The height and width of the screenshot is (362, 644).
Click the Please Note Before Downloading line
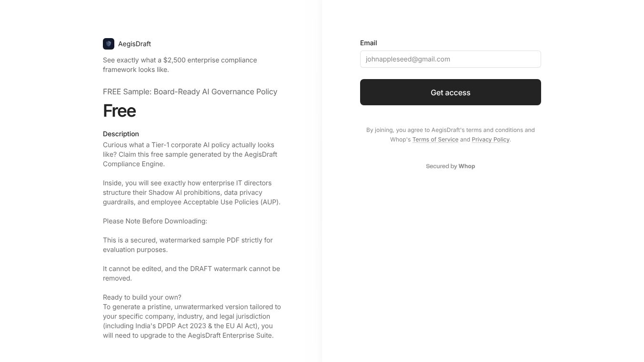[x=155, y=221]
